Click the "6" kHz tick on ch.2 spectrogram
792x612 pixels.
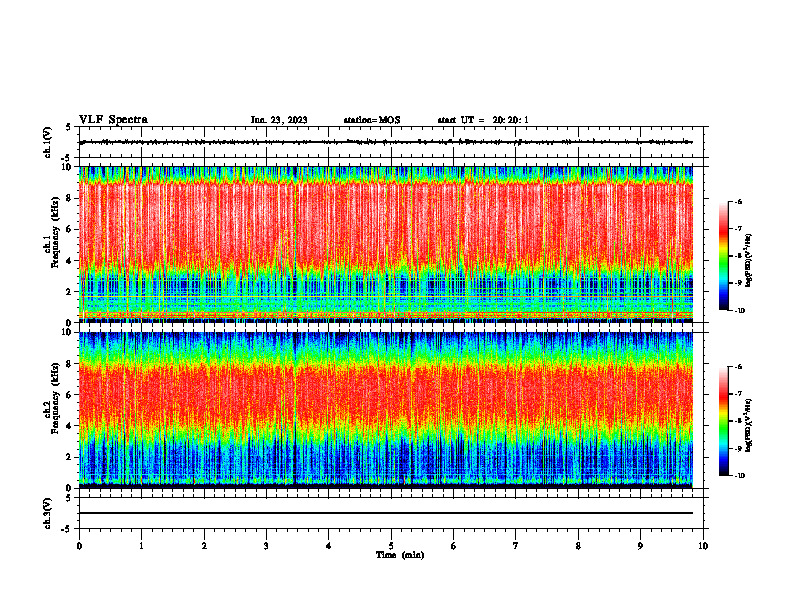click(x=70, y=395)
